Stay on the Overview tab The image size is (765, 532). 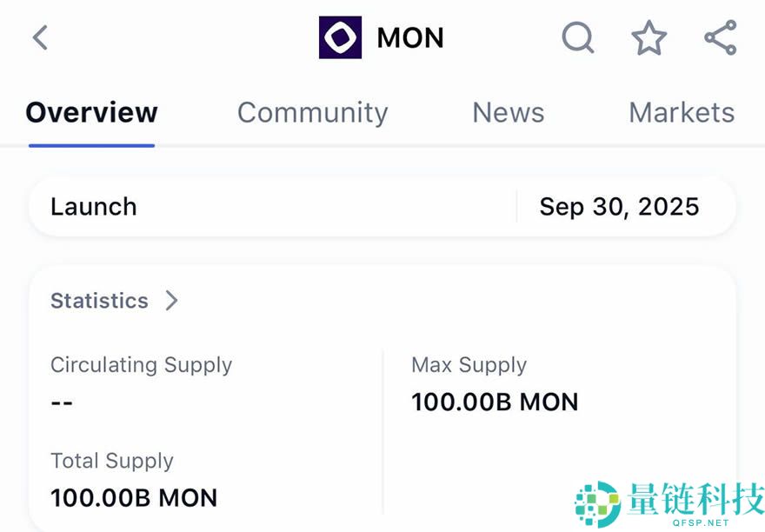point(91,112)
